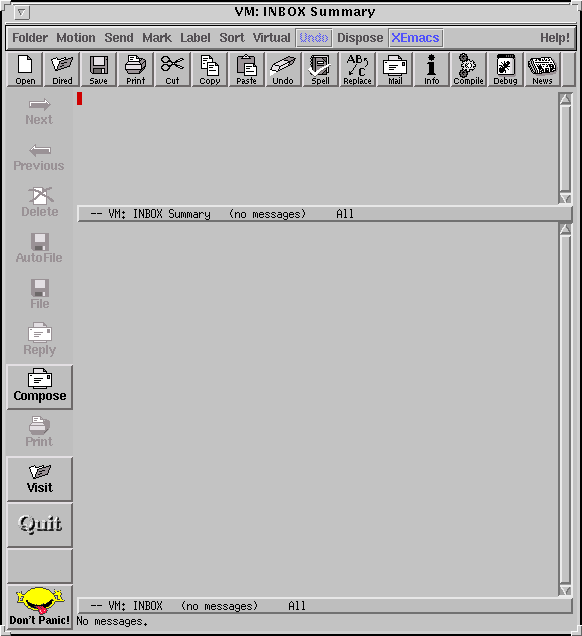Viewport: 582px width, 636px height.
Task: Click the Spell check toolbar icon
Action: (x=320, y=69)
